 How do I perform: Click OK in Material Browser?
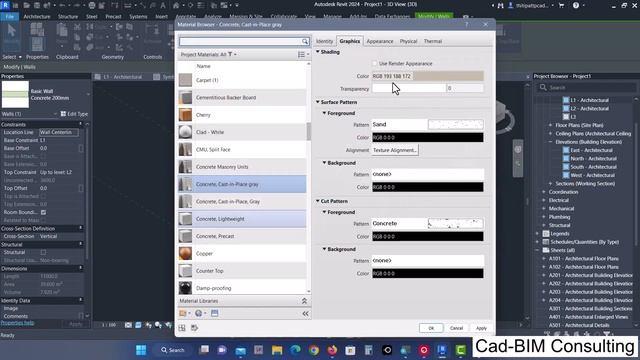(431, 328)
